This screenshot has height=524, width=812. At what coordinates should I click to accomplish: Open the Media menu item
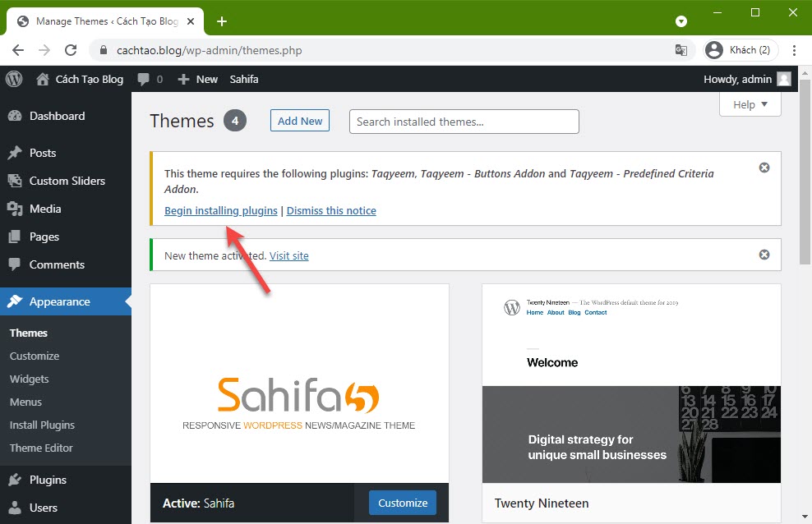pos(66,209)
